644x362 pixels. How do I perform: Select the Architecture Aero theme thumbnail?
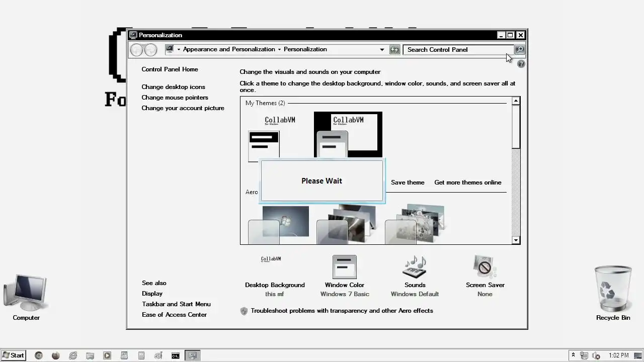click(x=347, y=225)
